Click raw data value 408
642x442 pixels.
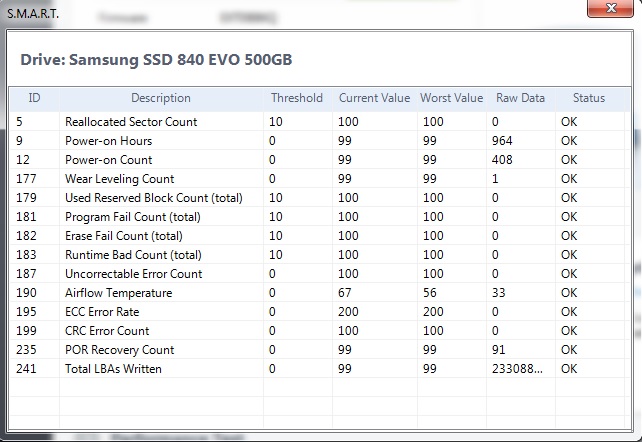[502, 160]
